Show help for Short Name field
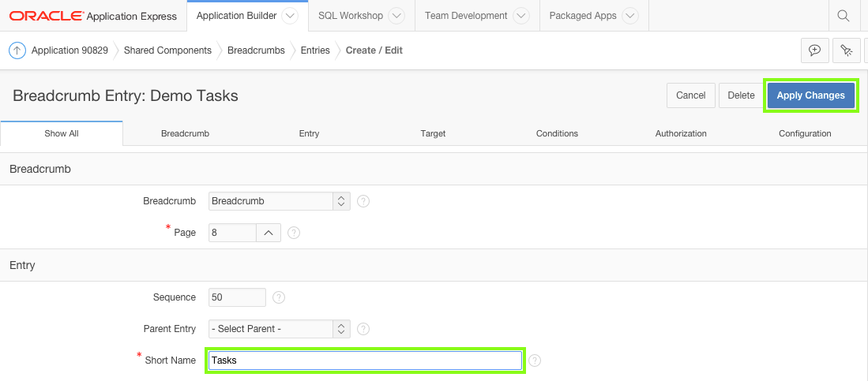The image size is (868, 381). [535, 360]
